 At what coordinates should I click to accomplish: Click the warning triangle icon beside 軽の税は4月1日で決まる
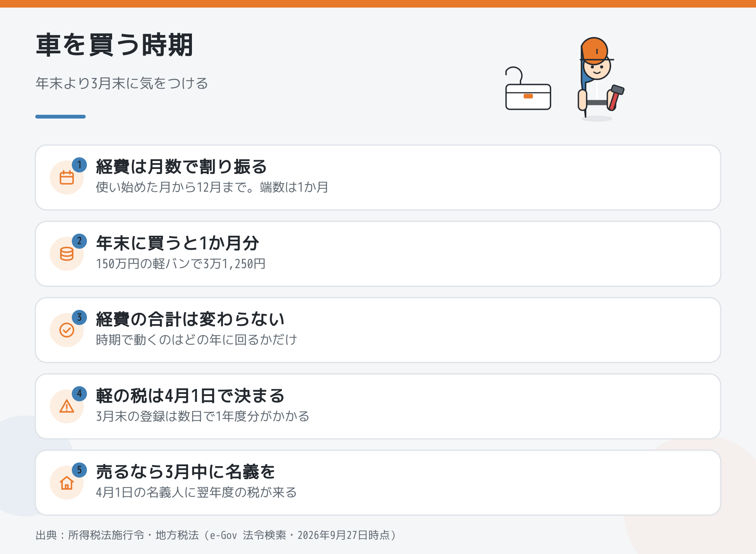pos(67,406)
